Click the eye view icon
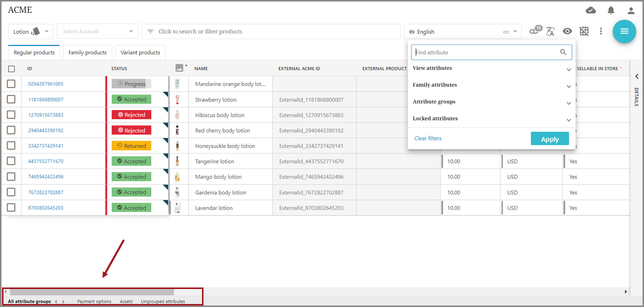Screen dimensions: 644x307 (567, 31)
